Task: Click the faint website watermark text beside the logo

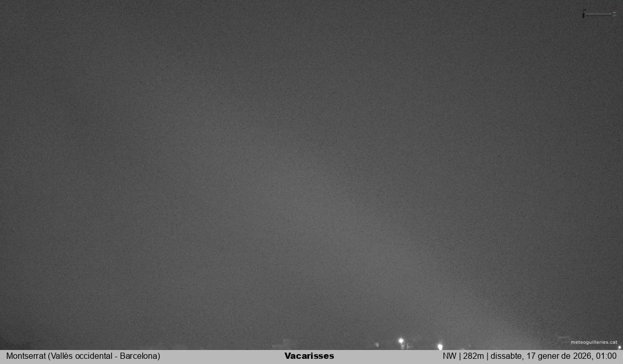Action: tap(599, 14)
